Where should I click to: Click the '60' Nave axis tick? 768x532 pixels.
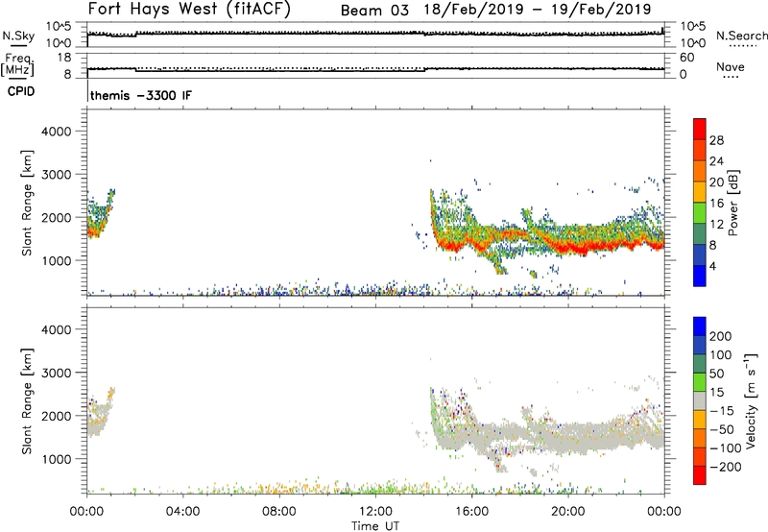[x=687, y=58]
